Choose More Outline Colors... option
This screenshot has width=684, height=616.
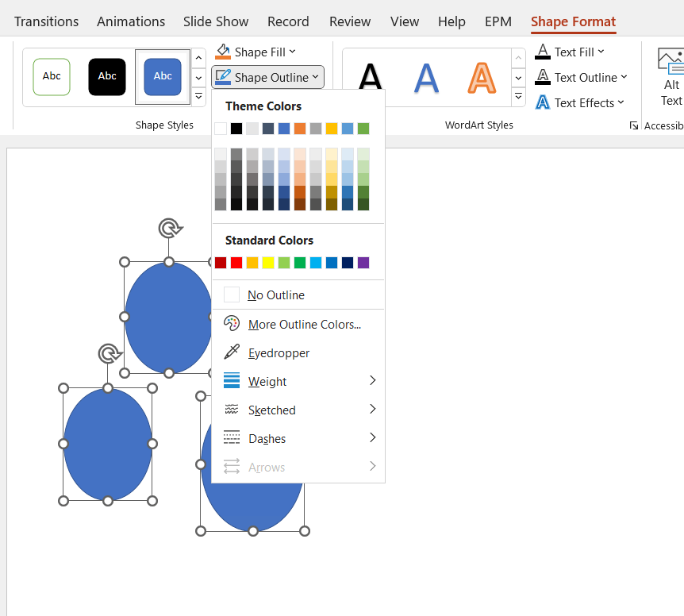(x=298, y=324)
